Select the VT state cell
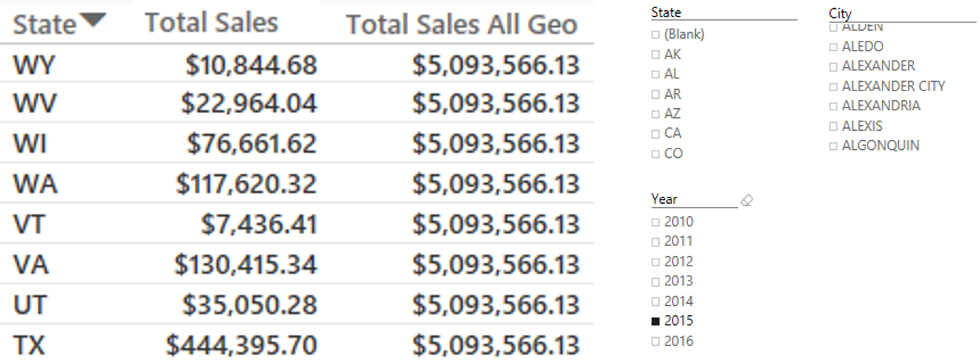The image size is (980, 363). tap(29, 224)
